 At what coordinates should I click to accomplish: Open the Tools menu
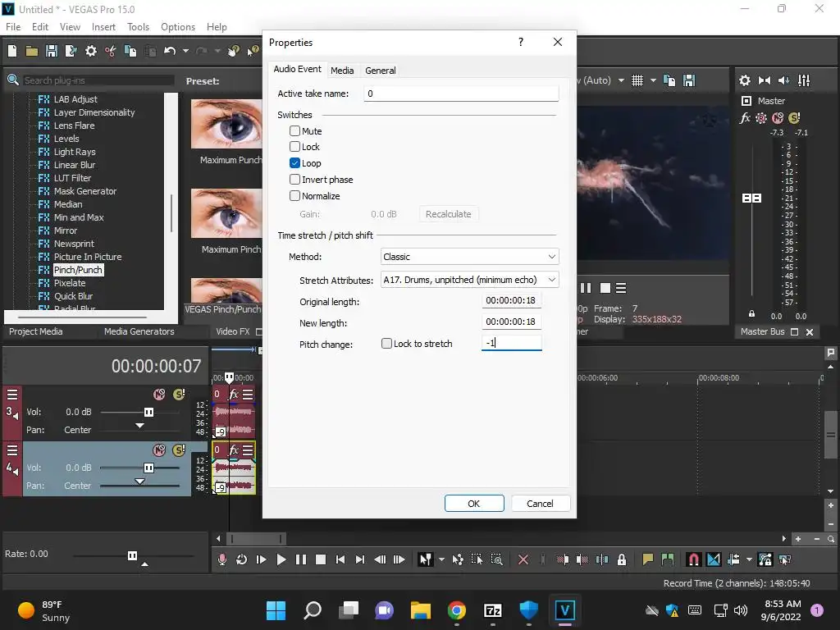138,27
